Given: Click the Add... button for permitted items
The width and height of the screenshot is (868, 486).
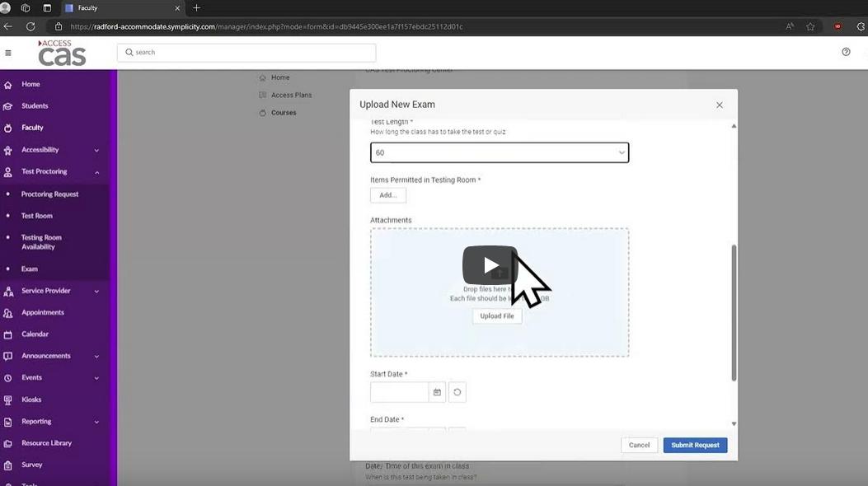Looking at the screenshot, I should click(388, 195).
